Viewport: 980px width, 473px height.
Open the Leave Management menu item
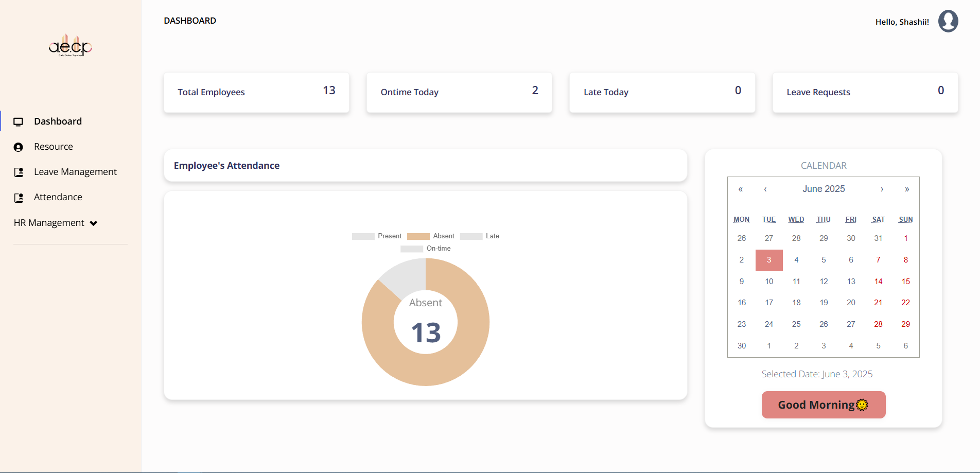[x=75, y=172]
